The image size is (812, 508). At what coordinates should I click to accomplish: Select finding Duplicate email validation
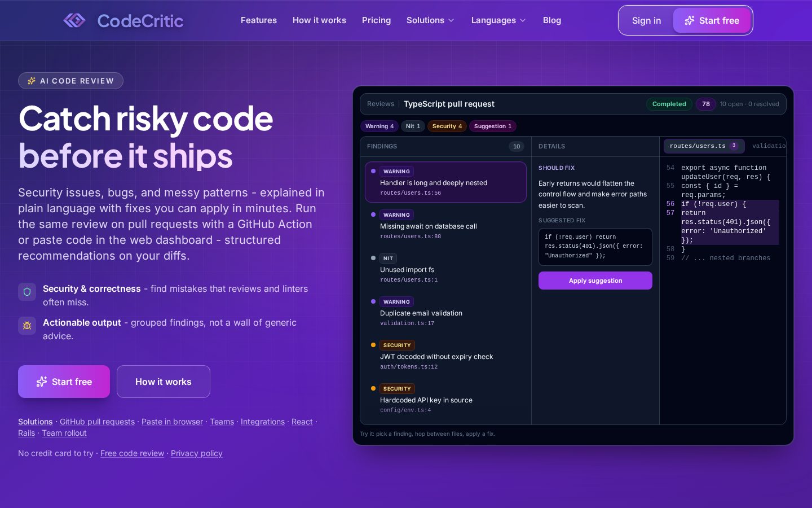tap(445, 312)
